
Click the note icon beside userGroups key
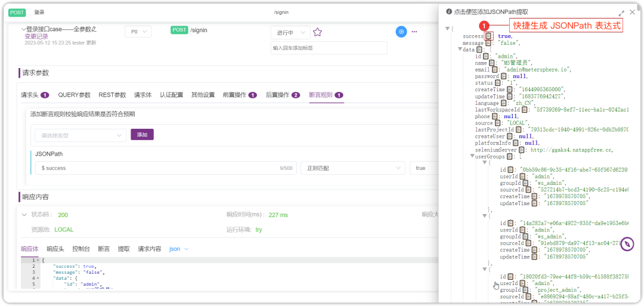tap(509, 156)
